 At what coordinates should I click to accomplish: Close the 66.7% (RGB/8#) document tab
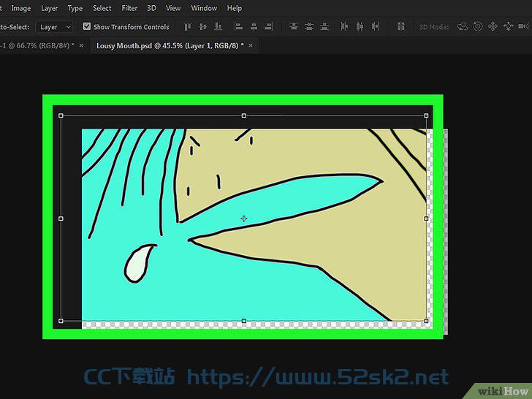[81, 45]
